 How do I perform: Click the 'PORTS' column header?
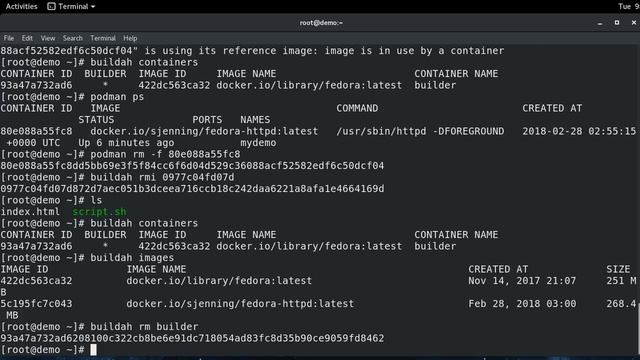[x=207, y=120]
